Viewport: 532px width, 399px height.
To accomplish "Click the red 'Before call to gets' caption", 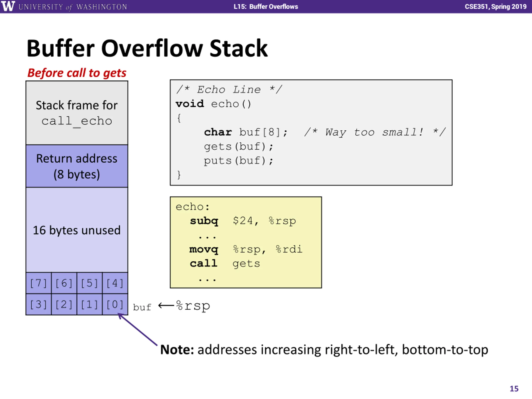I will [x=77, y=73].
